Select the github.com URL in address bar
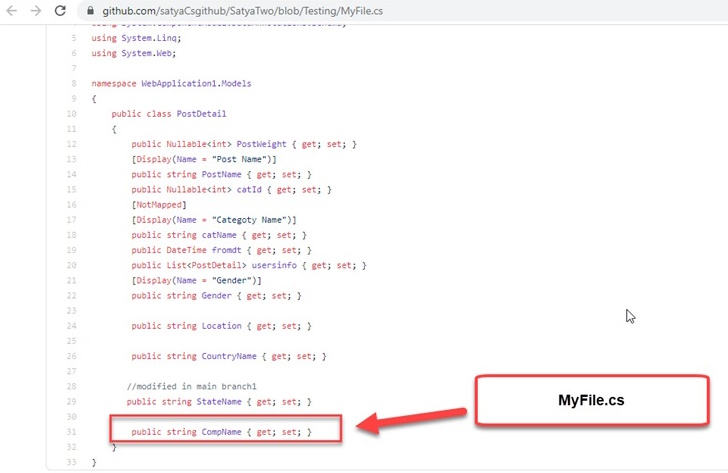 point(242,11)
